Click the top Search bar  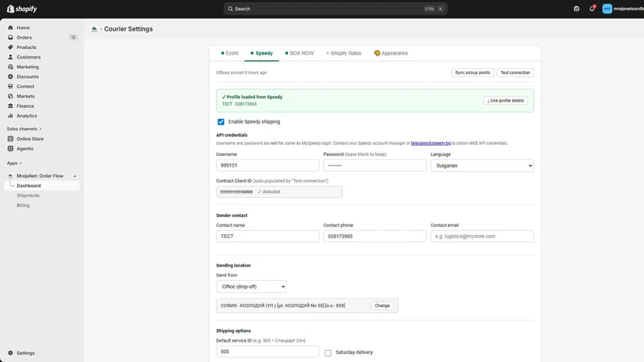click(x=335, y=9)
